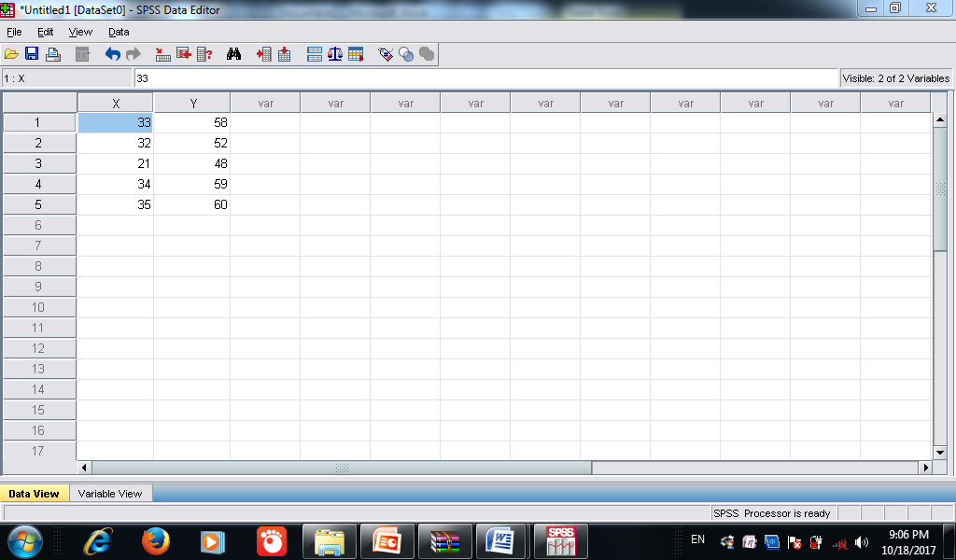
Task: Save the file using the floppy disk icon
Action: pyautogui.click(x=32, y=54)
